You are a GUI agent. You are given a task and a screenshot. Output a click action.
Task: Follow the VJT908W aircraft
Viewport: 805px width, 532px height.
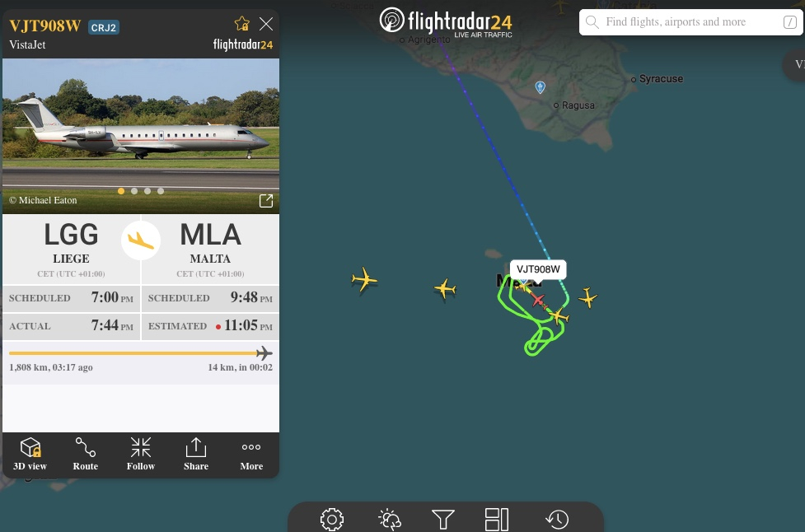click(x=141, y=454)
